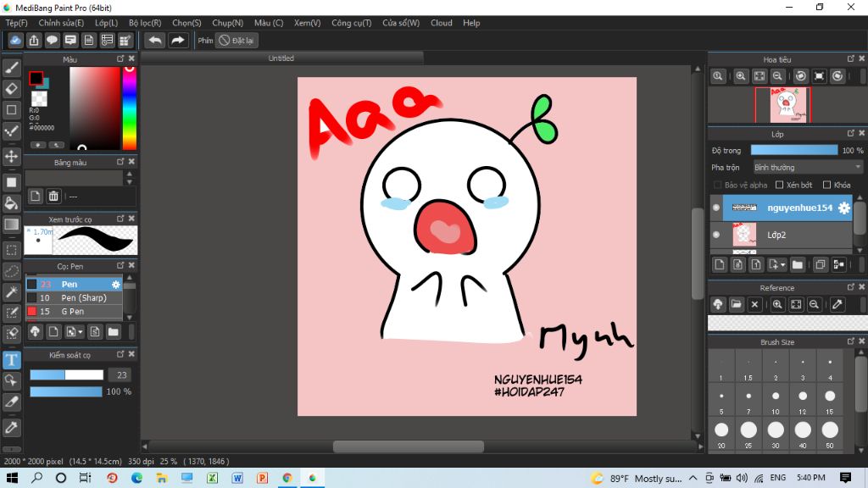Close the Bảng màu panel
Viewport: 868px width, 488px height.
coord(131,162)
